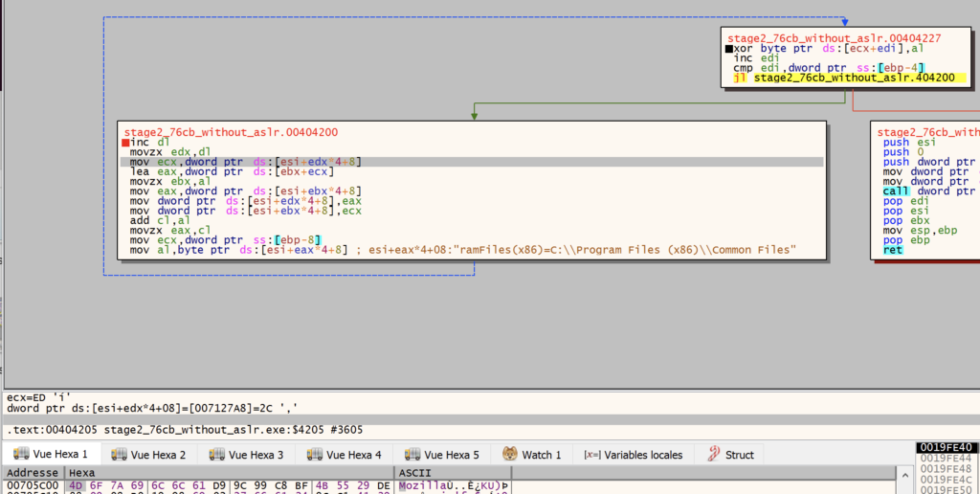Select dump address 00705C00
Image resolution: width=980 pixels, height=494 pixels.
(x=33, y=486)
